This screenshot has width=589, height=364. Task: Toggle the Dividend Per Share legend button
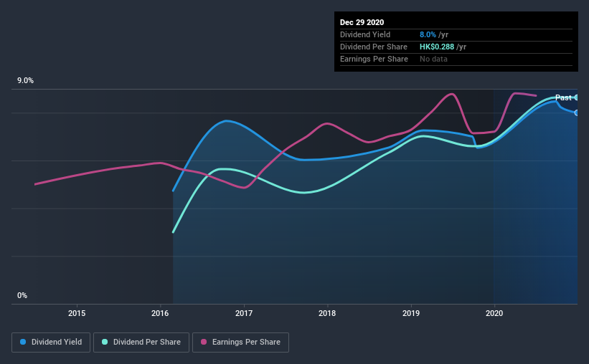pos(141,343)
